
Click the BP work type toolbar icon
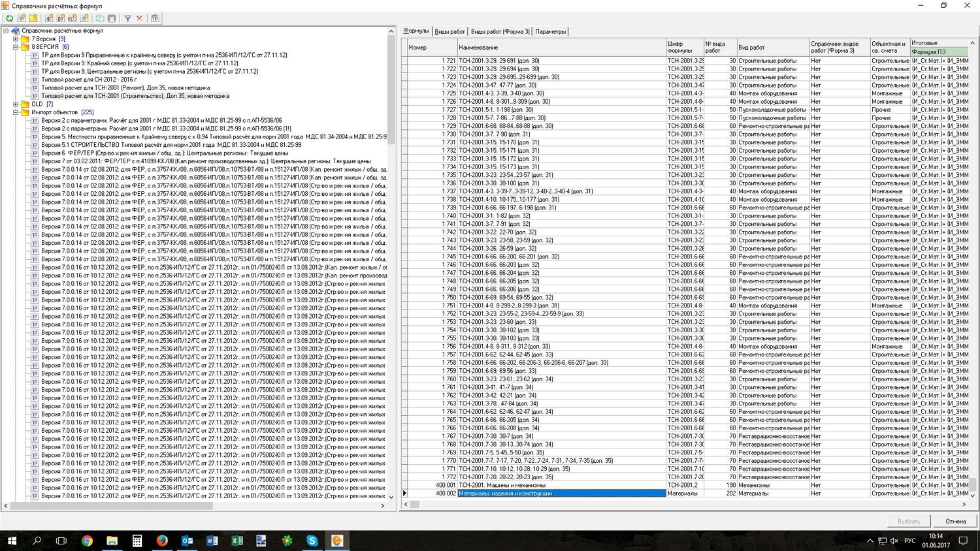pos(61,18)
